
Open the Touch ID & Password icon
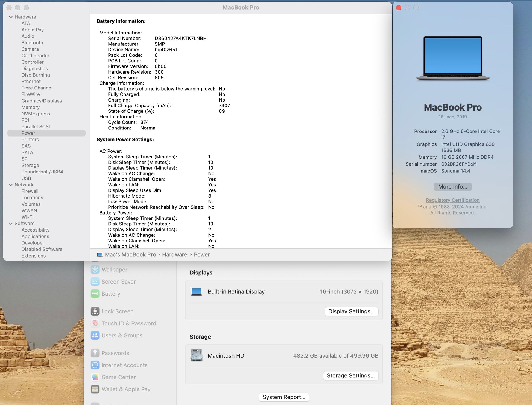(95, 323)
